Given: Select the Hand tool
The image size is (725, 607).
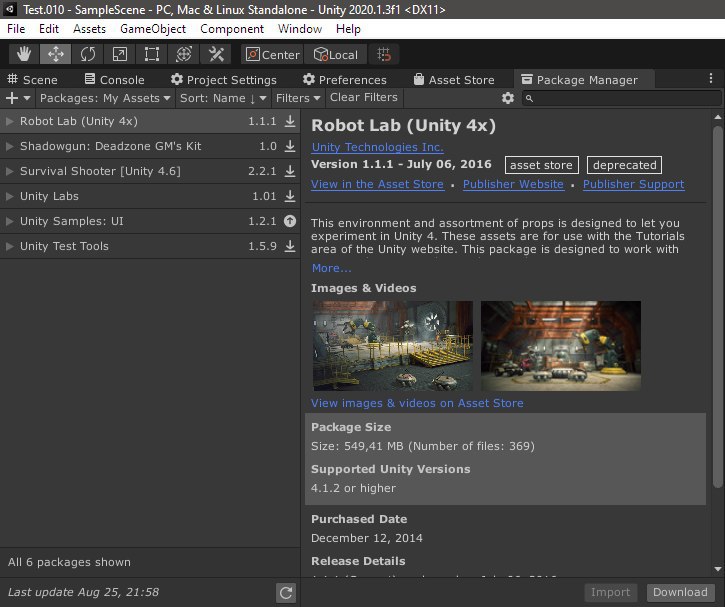Looking at the screenshot, I should pyautogui.click(x=24, y=55).
